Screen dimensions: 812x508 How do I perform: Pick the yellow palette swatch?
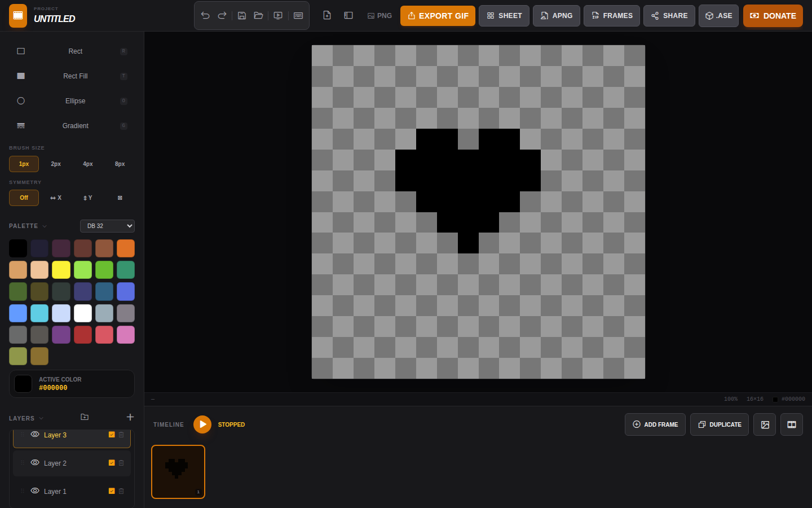[61, 270]
